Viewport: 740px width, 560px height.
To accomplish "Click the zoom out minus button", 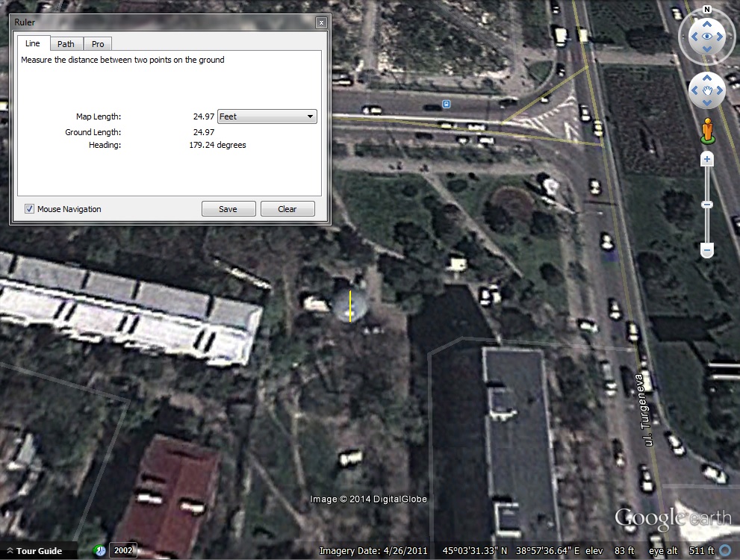I will click(707, 250).
